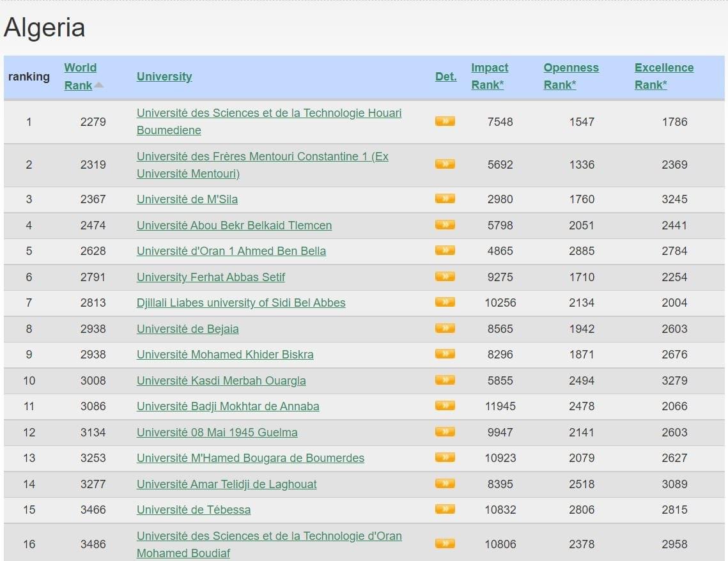Click the ranking column header text

click(x=29, y=77)
